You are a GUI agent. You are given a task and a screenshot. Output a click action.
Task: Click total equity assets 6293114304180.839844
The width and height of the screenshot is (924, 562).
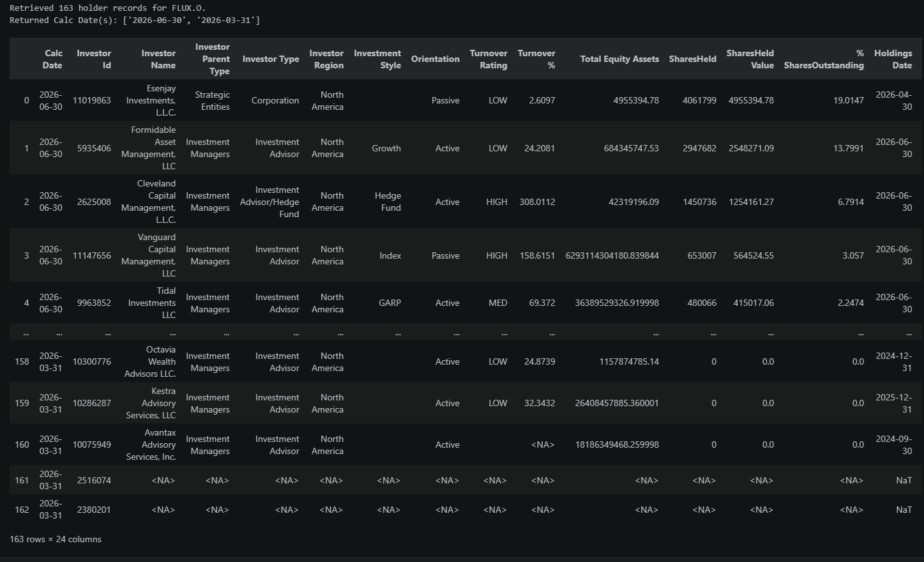point(612,255)
